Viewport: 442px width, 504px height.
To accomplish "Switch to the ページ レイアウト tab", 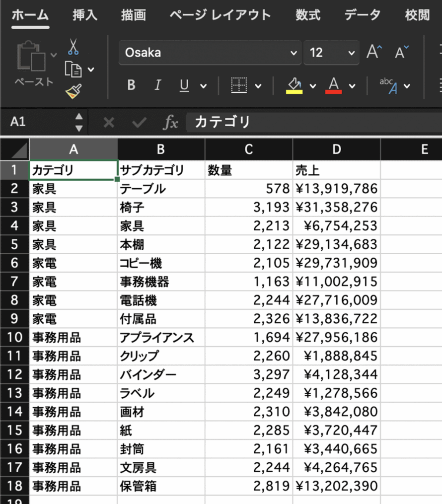I will tap(221, 15).
